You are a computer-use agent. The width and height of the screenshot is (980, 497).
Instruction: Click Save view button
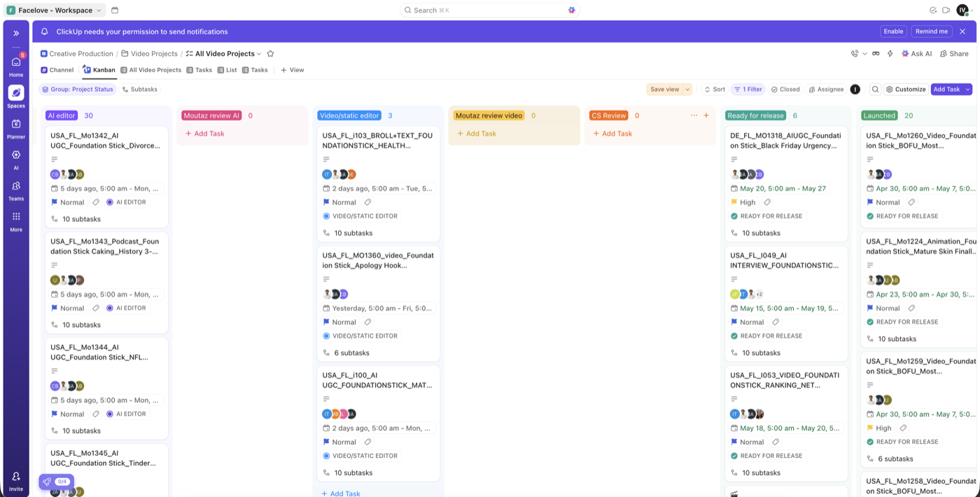(664, 90)
